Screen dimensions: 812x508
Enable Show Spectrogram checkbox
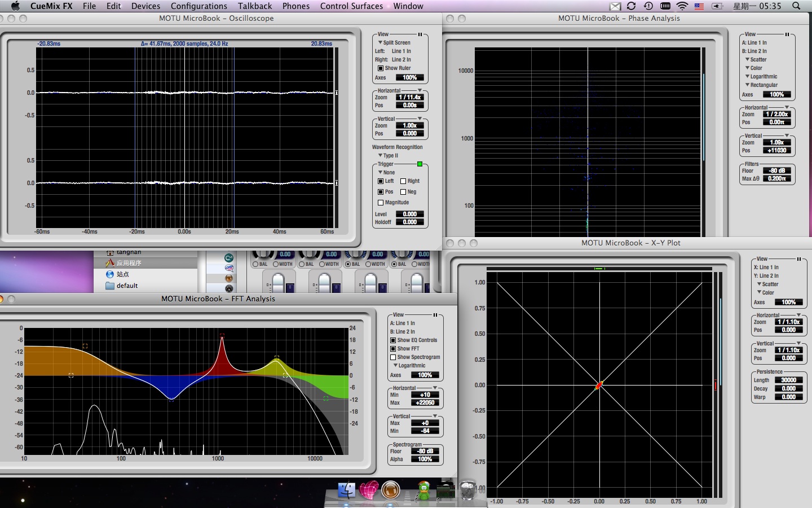coord(393,357)
